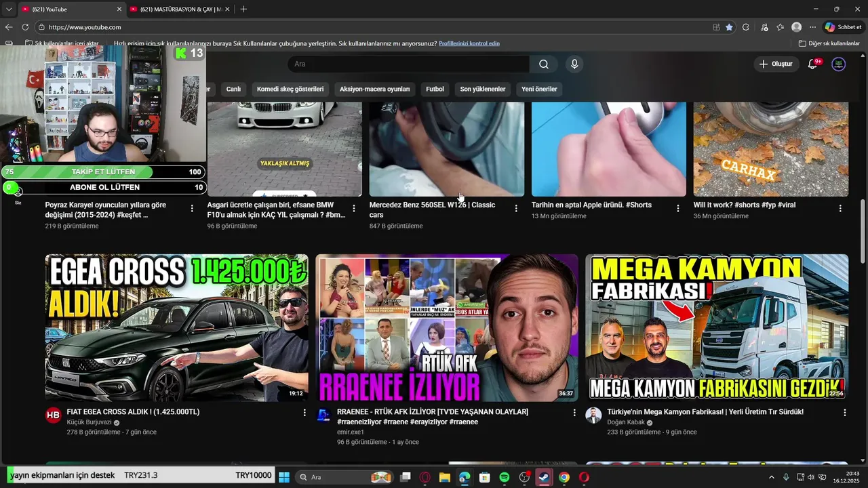The width and height of the screenshot is (868, 488).
Task: Open the YouTube account avatar menu
Action: [839, 64]
